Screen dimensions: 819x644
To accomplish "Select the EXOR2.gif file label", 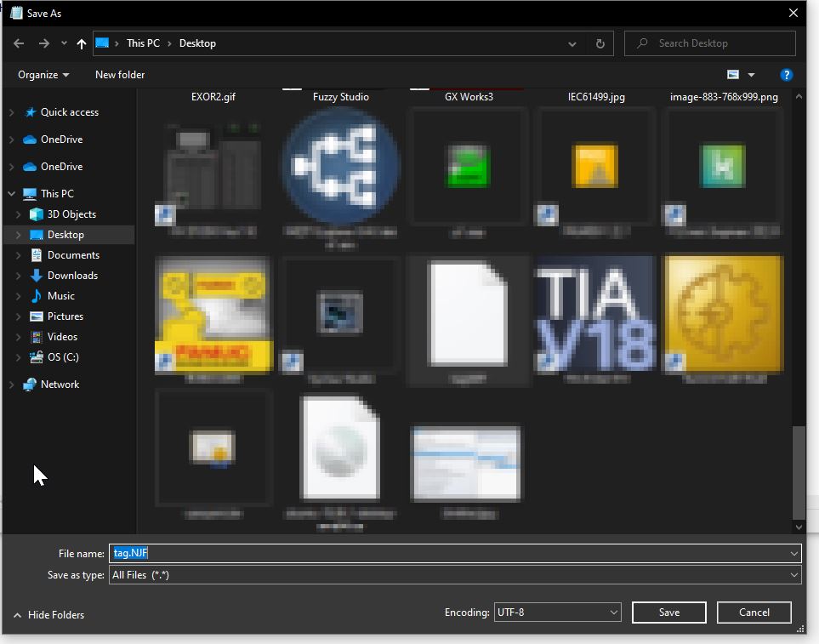I will [x=213, y=97].
